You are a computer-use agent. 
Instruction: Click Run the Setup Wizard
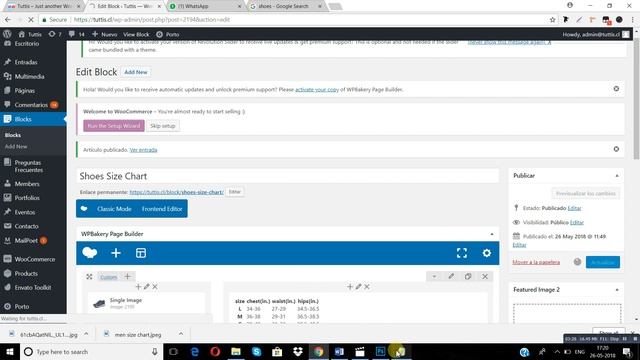tap(114, 126)
